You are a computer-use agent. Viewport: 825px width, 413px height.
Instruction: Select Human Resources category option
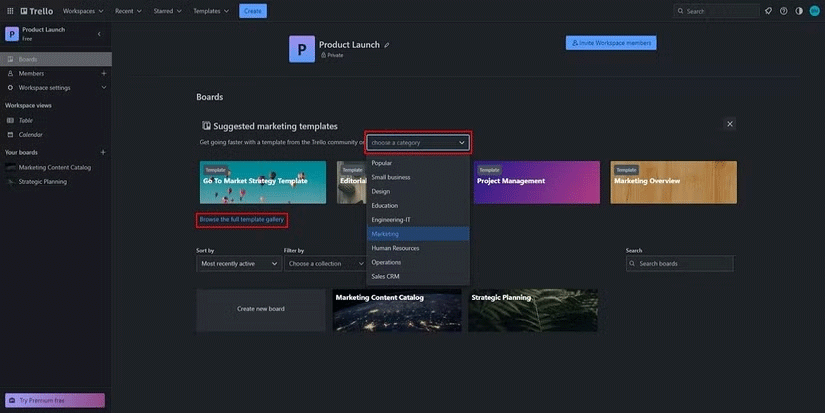point(418,248)
